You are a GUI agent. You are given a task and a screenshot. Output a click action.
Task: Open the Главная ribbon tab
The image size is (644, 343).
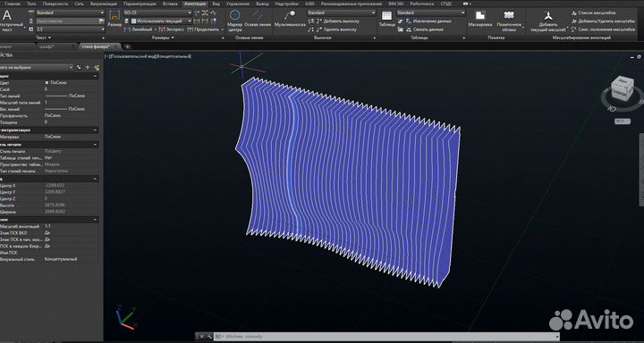click(12, 4)
